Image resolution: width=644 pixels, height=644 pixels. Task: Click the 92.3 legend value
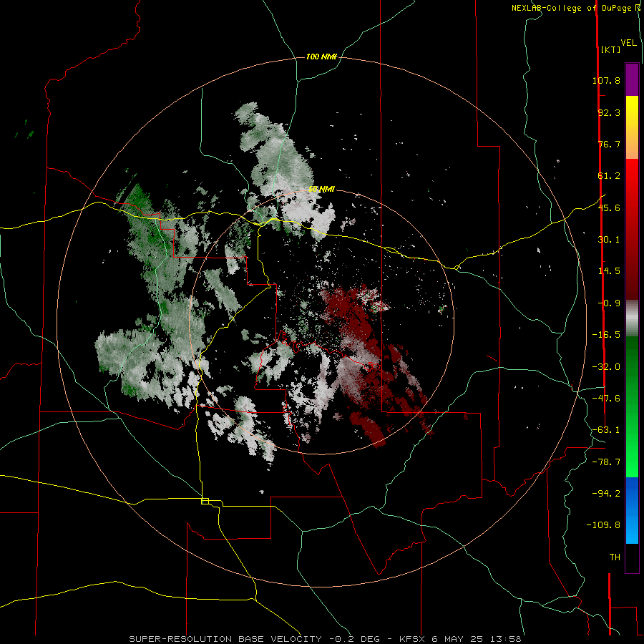pyautogui.click(x=609, y=112)
